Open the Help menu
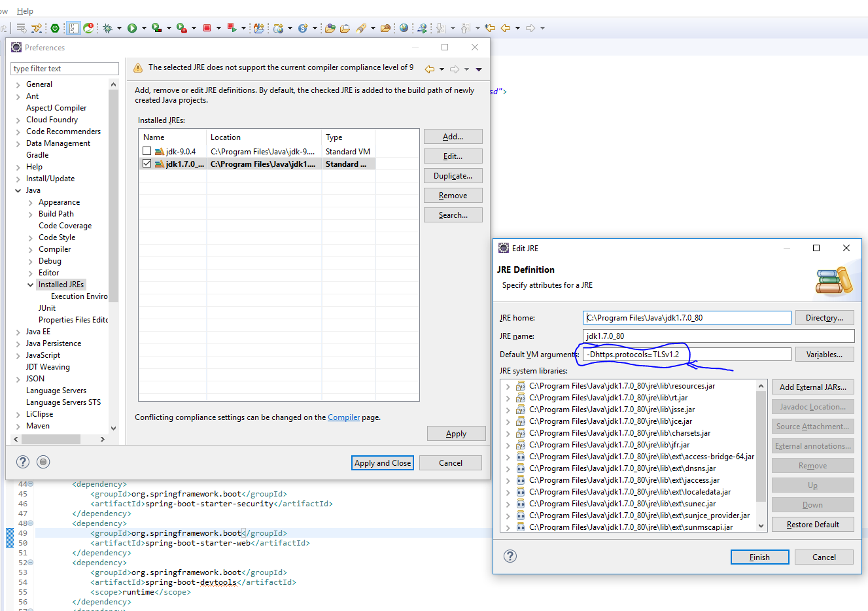868x611 pixels. tap(25, 11)
